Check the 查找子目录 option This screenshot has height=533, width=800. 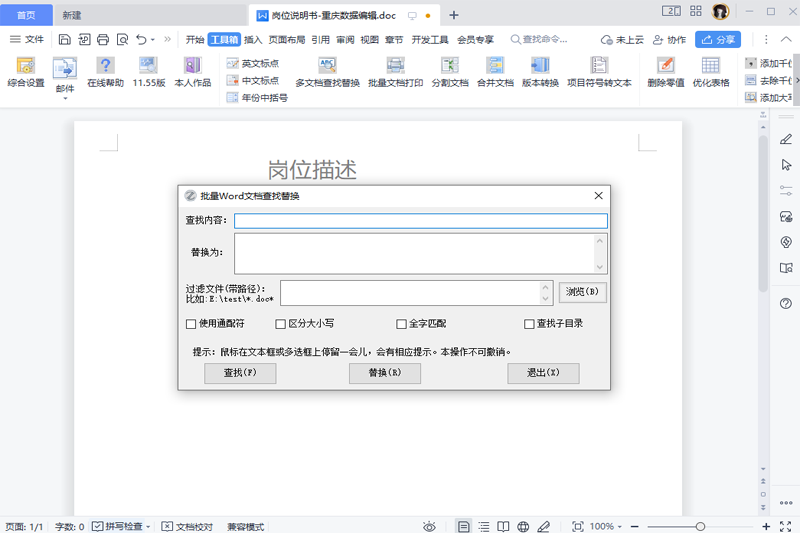pos(530,324)
